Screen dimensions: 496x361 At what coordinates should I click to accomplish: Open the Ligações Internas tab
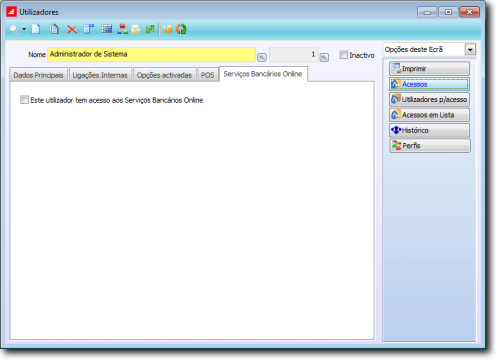pyautogui.click(x=100, y=75)
